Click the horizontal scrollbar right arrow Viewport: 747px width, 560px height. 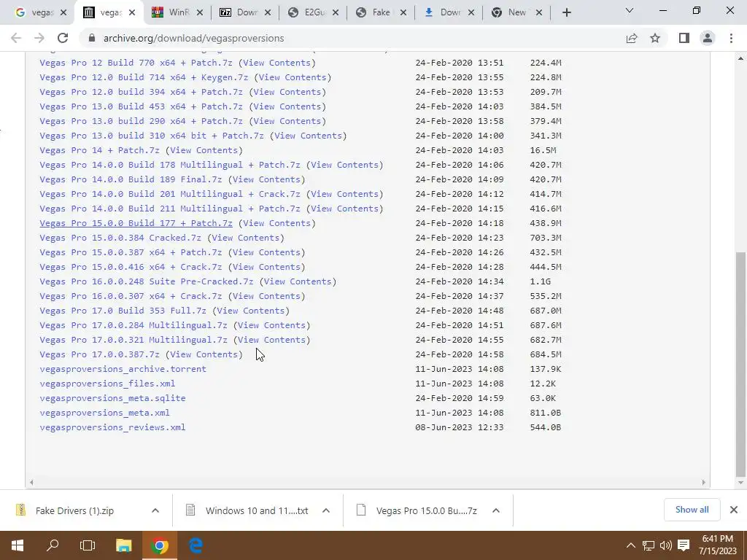click(x=704, y=483)
